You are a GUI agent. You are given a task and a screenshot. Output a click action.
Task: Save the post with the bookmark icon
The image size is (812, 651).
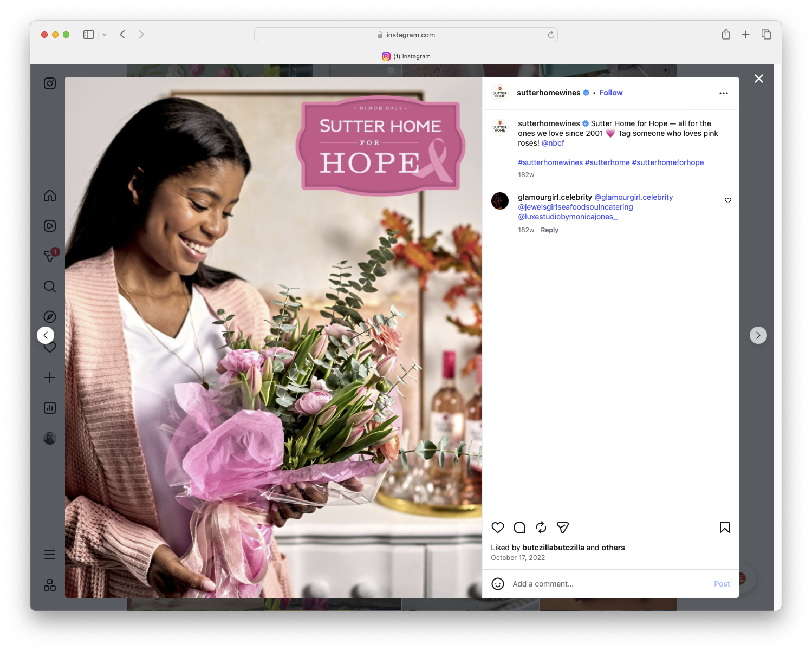724,528
